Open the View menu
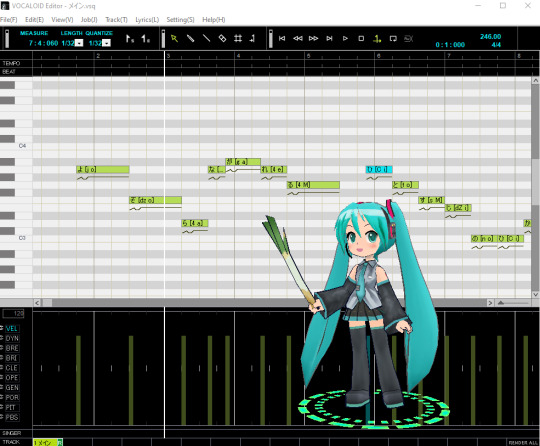 tap(62, 20)
